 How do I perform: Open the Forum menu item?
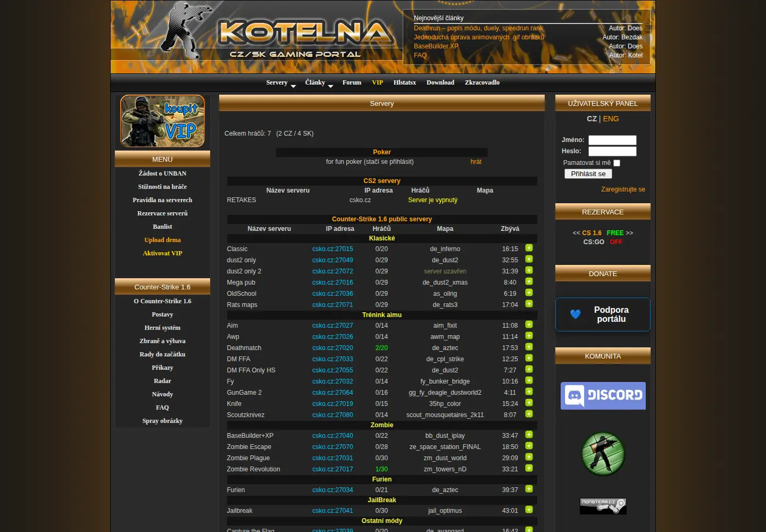[352, 82]
